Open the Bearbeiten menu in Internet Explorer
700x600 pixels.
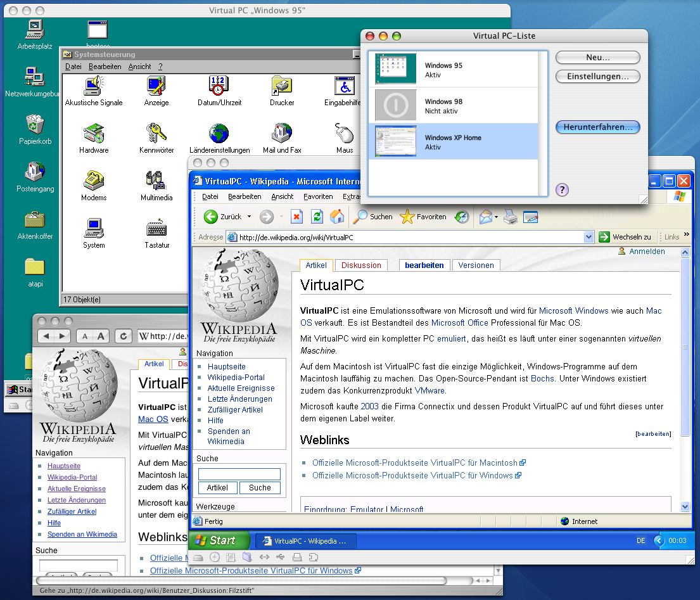245,196
